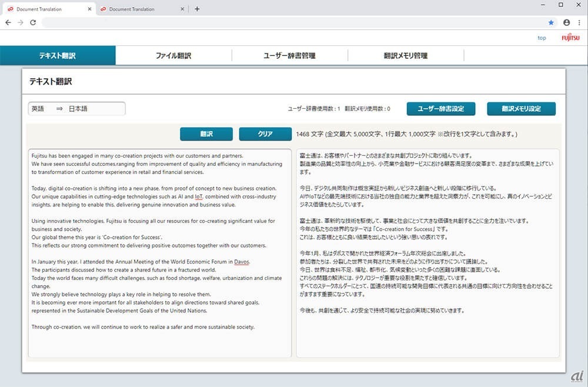This screenshot has height=387, width=588.
Task: Switch to the ファイル翻訳 tab
Action: 173,56
